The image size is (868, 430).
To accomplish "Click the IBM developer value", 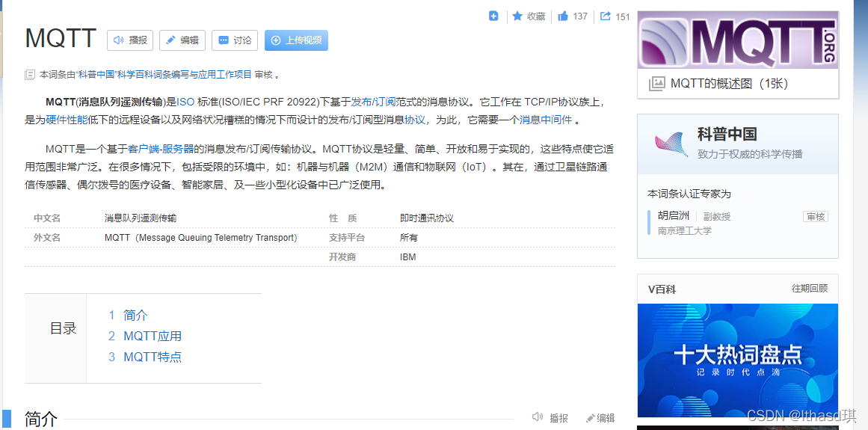I will tap(408, 257).
